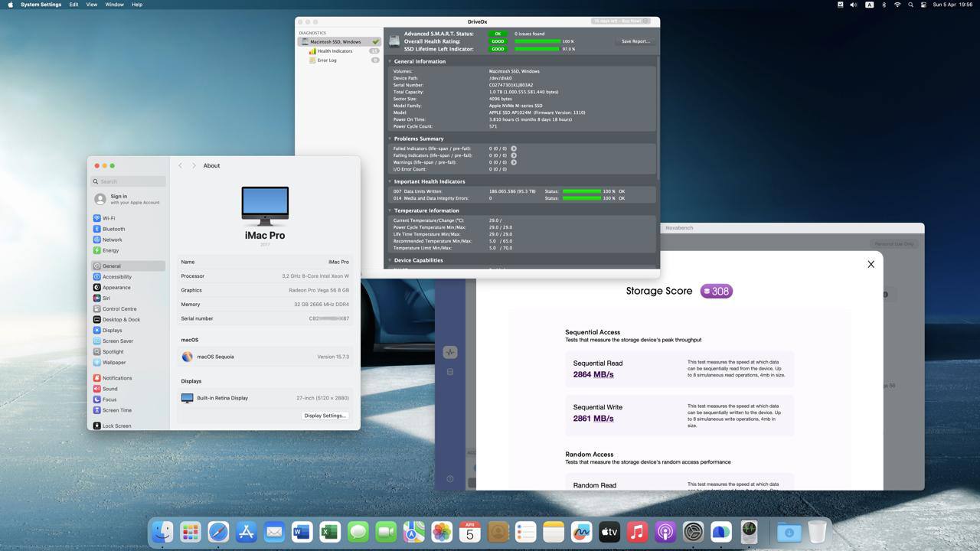Launch Safari from the Dock
980x551 pixels.
tap(218, 531)
